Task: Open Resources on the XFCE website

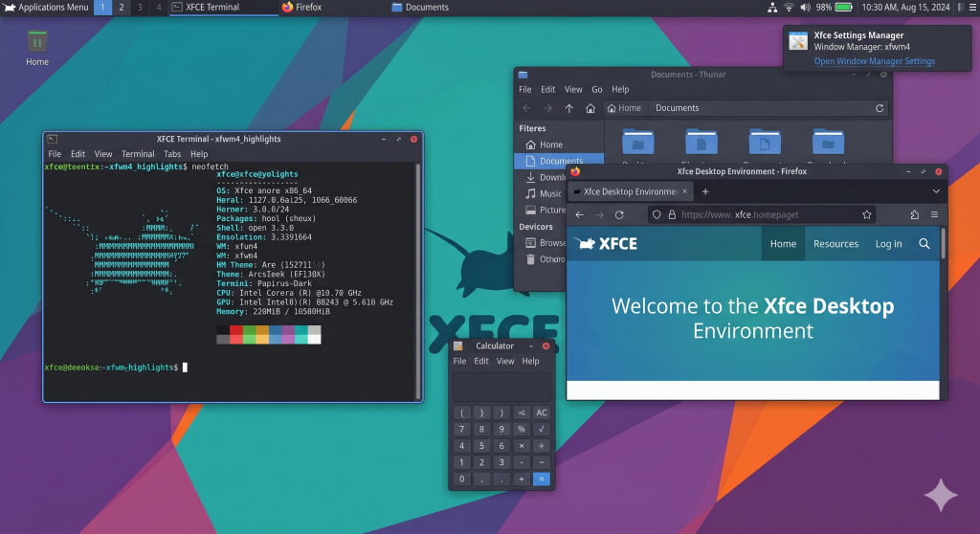Action: coord(835,244)
